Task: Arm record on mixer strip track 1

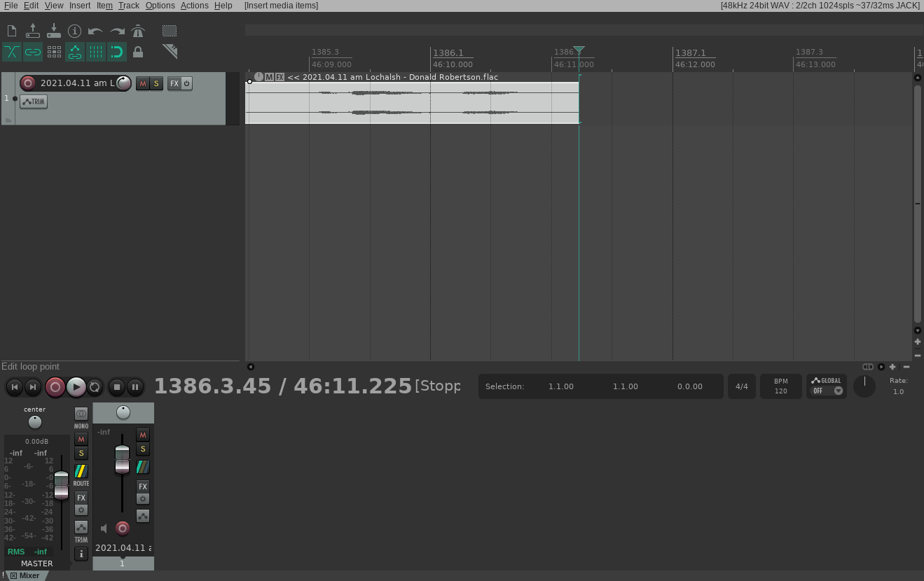Action: pos(123,528)
